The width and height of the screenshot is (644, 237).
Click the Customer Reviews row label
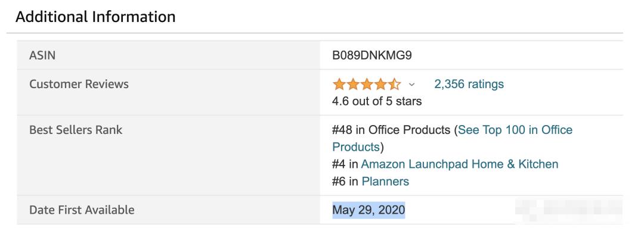[x=79, y=84]
